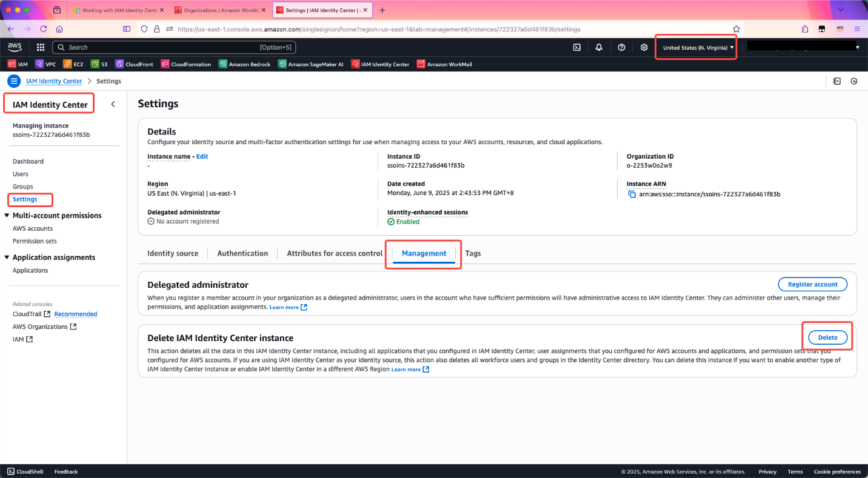868x478 pixels.
Task: Open AWS accounts in the side navigation
Action: (x=33, y=228)
